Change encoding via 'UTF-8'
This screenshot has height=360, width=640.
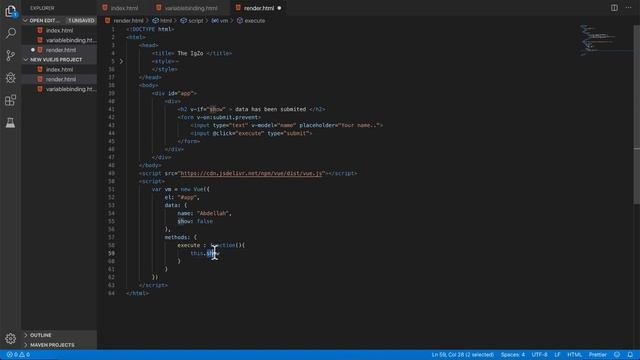click(x=539, y=355)
